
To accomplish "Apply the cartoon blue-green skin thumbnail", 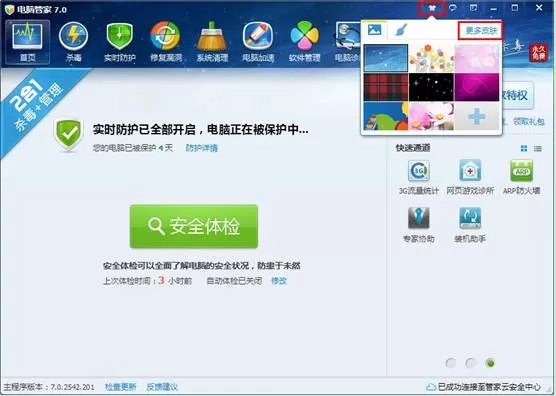I will click(x=386, y=116).
